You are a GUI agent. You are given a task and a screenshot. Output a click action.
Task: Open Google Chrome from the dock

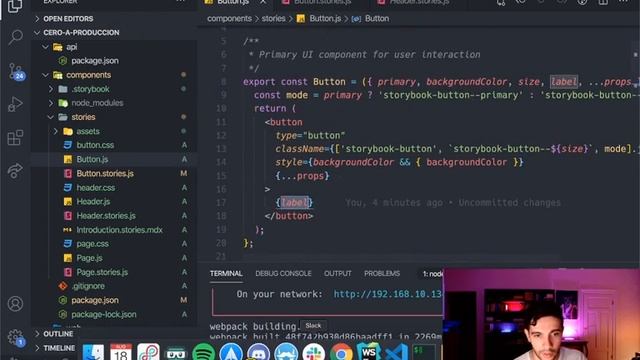pos(341,352)
